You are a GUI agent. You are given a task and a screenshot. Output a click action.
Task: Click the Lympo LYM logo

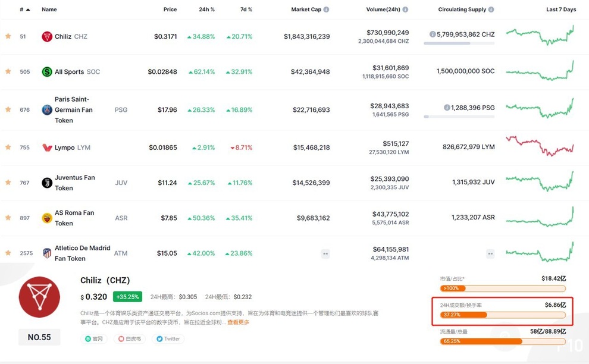point(47,148)
